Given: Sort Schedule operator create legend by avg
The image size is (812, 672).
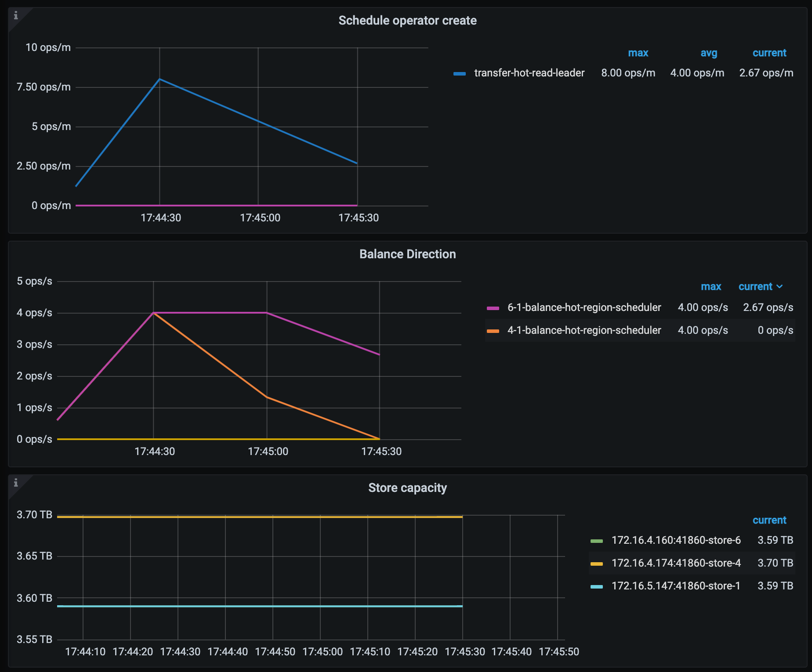Looking at the screenshot, I should tap(708, 53).
